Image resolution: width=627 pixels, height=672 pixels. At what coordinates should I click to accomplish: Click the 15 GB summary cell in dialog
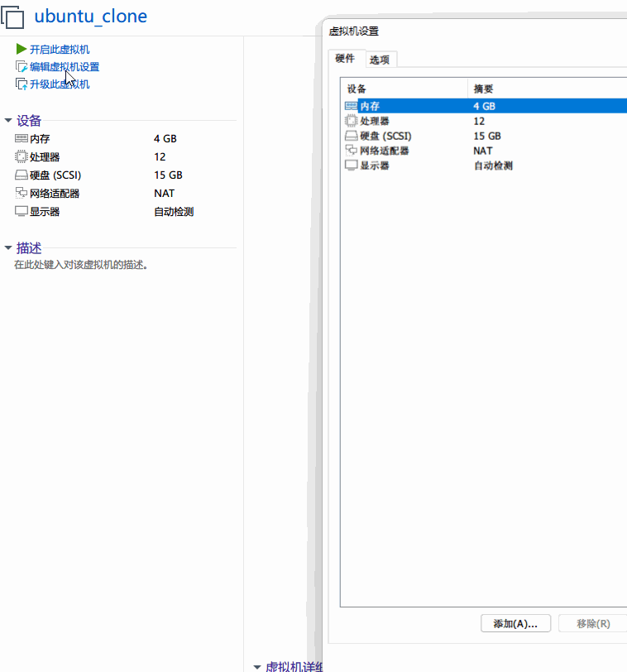487,136
